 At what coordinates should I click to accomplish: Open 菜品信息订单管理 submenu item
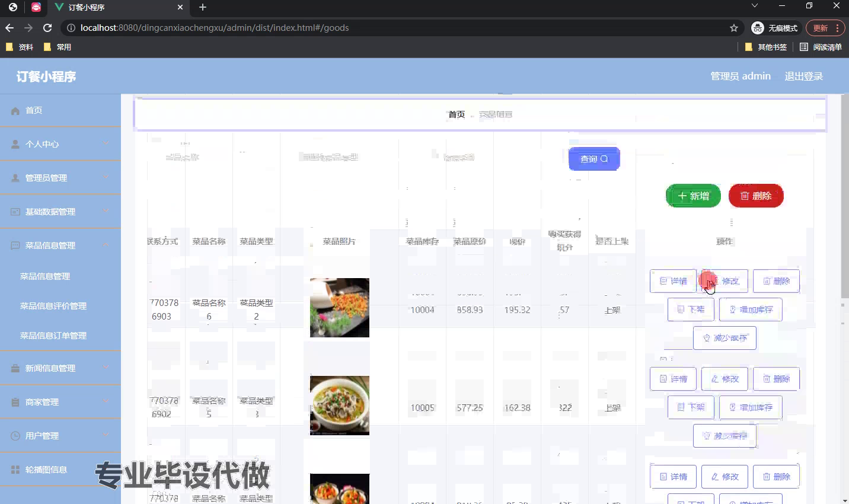click(53, 336)
